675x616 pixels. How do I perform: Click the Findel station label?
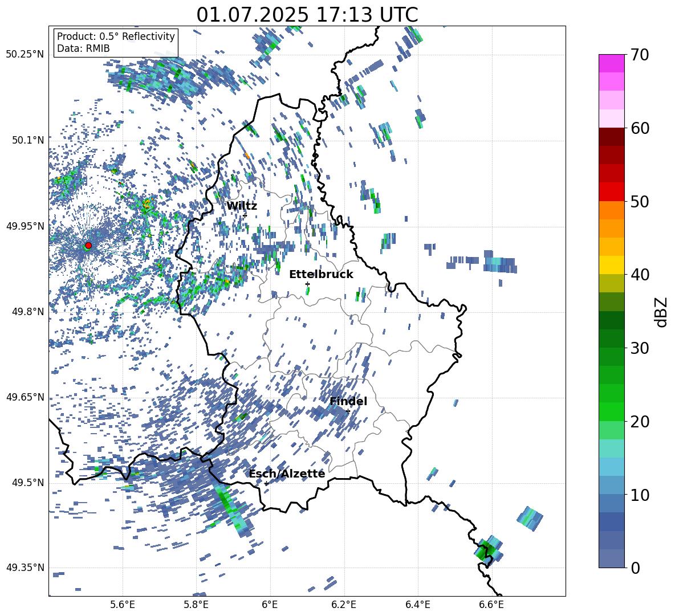[348, 401]
